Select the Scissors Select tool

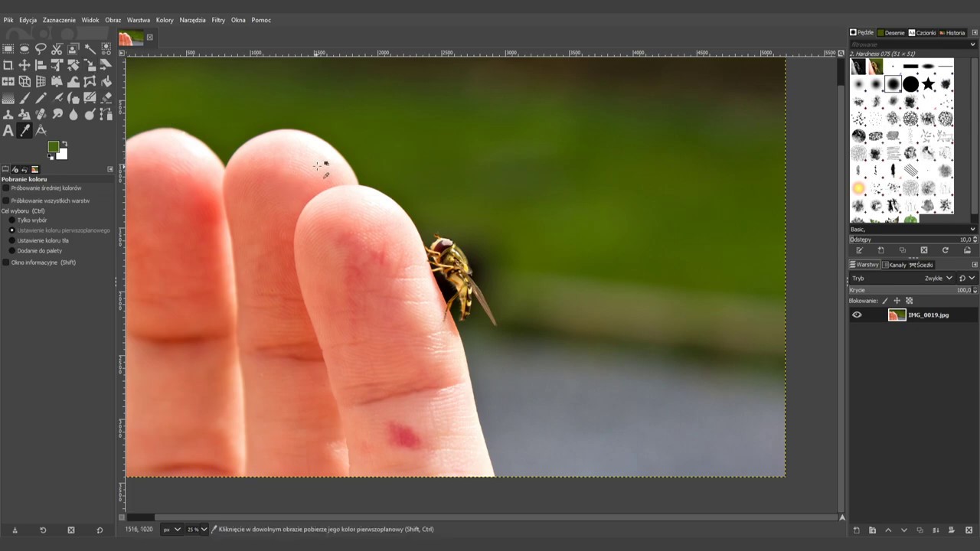57,48
